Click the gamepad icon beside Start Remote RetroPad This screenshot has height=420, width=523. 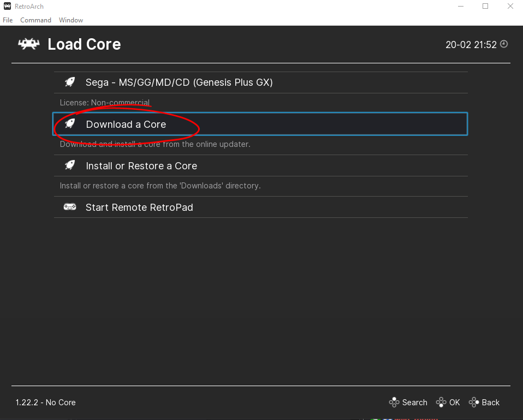69,206
